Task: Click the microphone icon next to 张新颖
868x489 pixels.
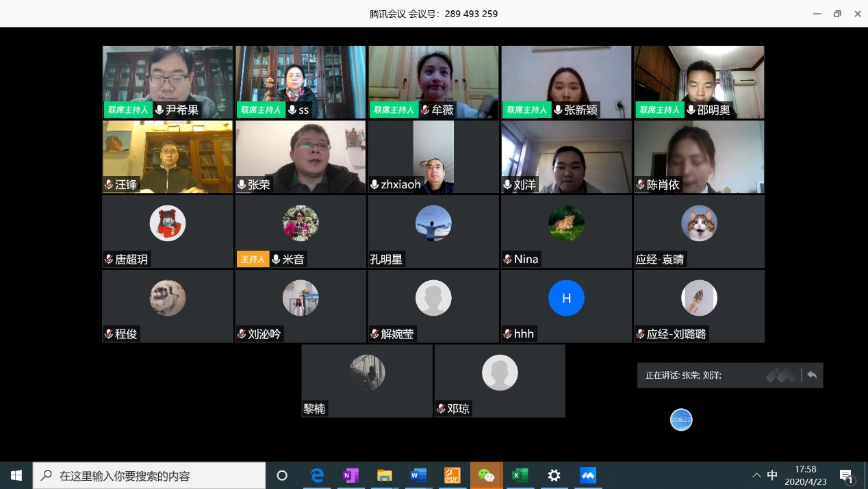Action: click(x=558, y=110)
